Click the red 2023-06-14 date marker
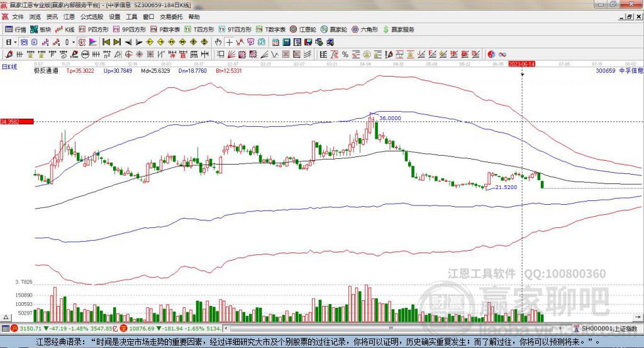The height and width of the screenshot is (348, 644). [x=521, y=64]
